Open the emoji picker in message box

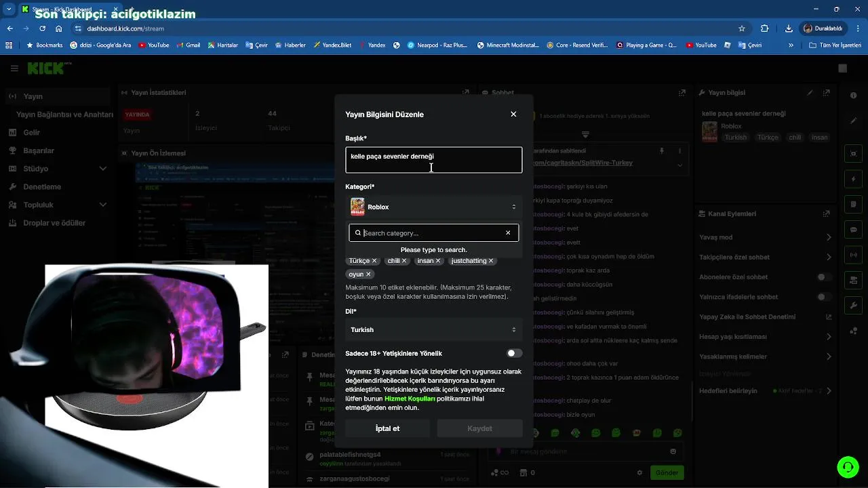pos(673,451)
